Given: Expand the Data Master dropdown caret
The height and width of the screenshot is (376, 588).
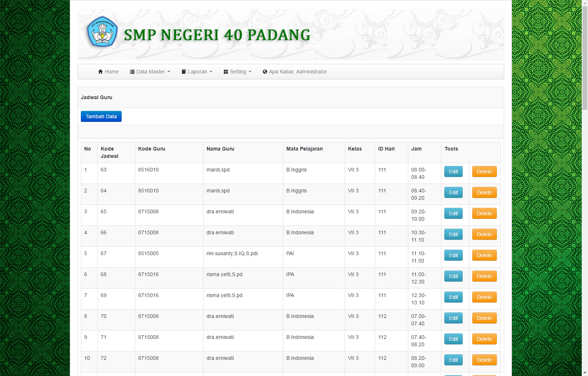Looking at the screenshot, I should (x=169, y=72).
